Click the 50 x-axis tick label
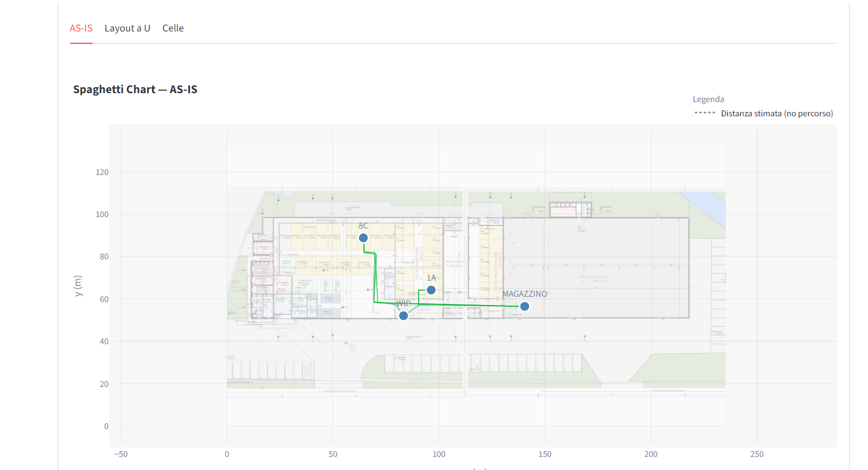Image resolution: width=868 pixels, height=470 pixels. point(333,455)
